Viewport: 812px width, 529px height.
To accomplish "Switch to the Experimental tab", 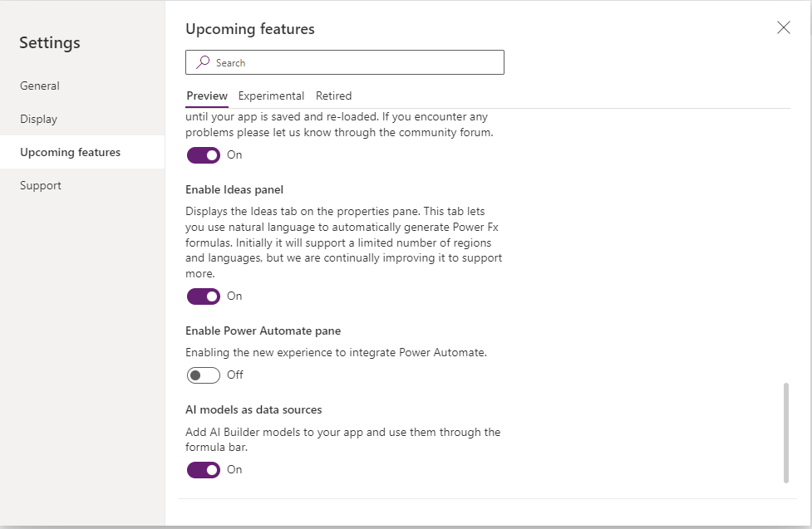I will [271, 96].
